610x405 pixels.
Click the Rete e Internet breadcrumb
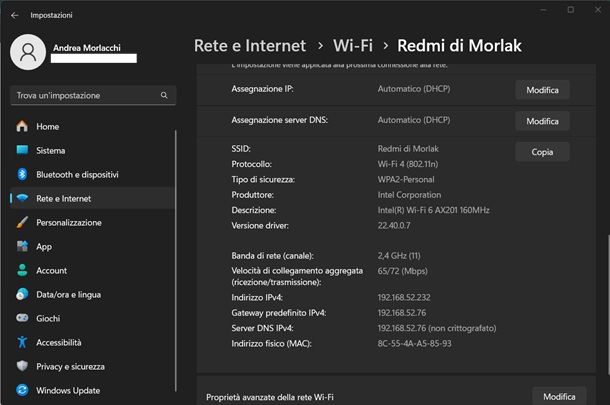pos(250,46)
